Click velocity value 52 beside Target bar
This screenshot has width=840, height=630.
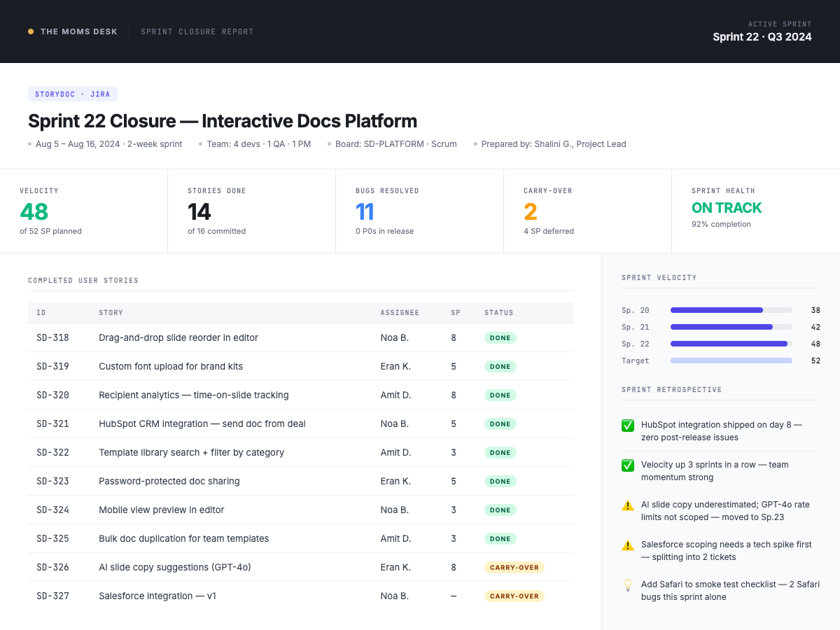coord(815,360)
